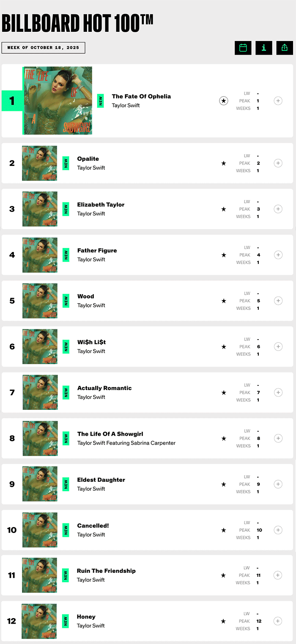Click the star icon beside Wi$h Li$t
This screenshot has height=644, width=296.
click(224, 347)
